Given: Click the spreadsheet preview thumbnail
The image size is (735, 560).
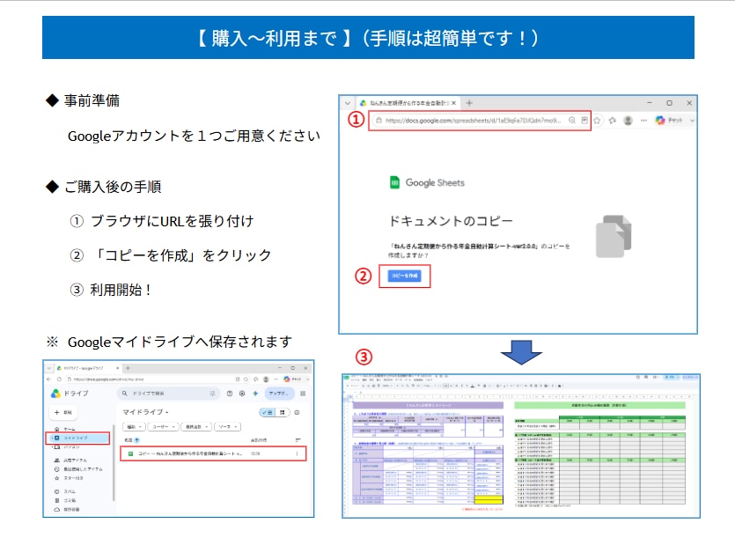Looking at the screenshot, I should [521, 446].
